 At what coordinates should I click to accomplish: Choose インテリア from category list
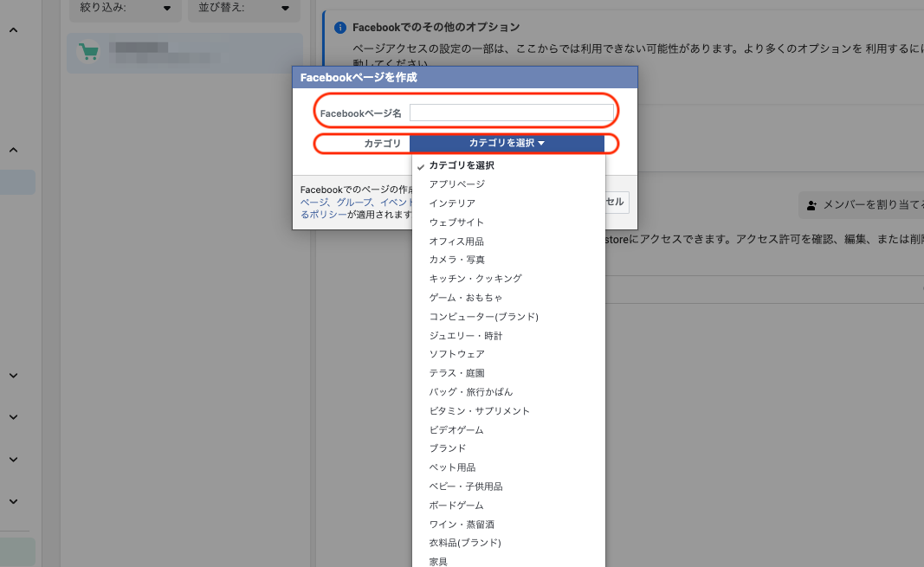pos(508,203)
